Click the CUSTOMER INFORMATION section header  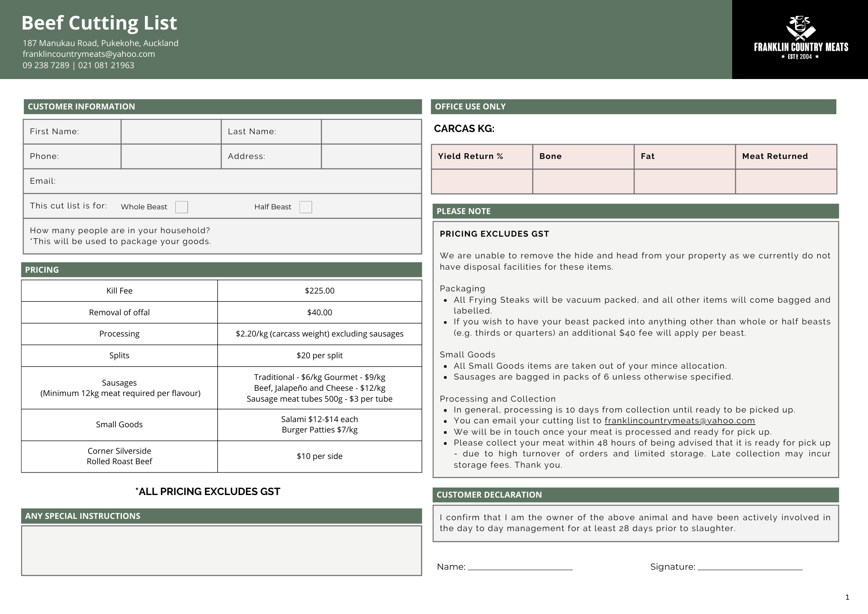223,107
